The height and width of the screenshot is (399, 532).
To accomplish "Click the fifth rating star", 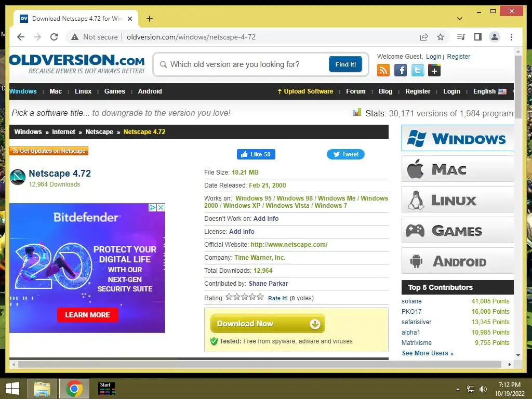I will [260, 297].
